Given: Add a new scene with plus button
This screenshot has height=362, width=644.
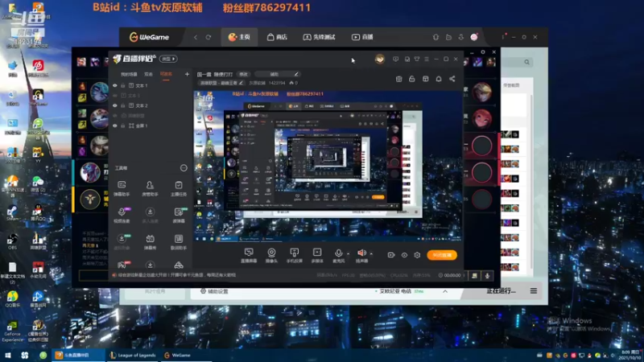Looking at the screenshot, I should (187, 74).
